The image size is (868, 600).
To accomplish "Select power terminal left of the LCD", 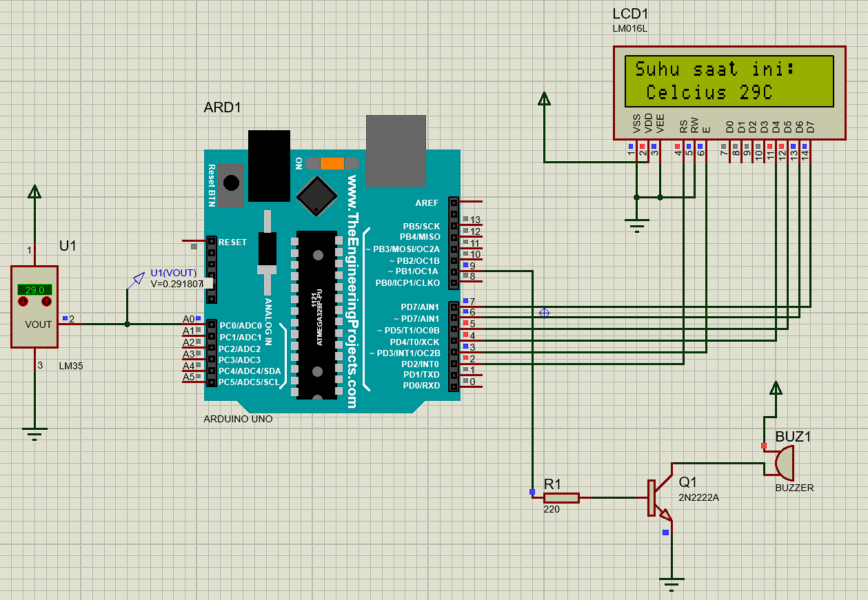I will pyautogui.click(x=545, y=100).
